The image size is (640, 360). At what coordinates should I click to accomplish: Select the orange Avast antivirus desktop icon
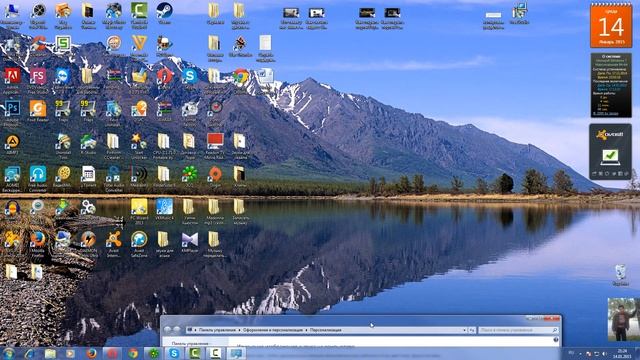click(113, 244)
